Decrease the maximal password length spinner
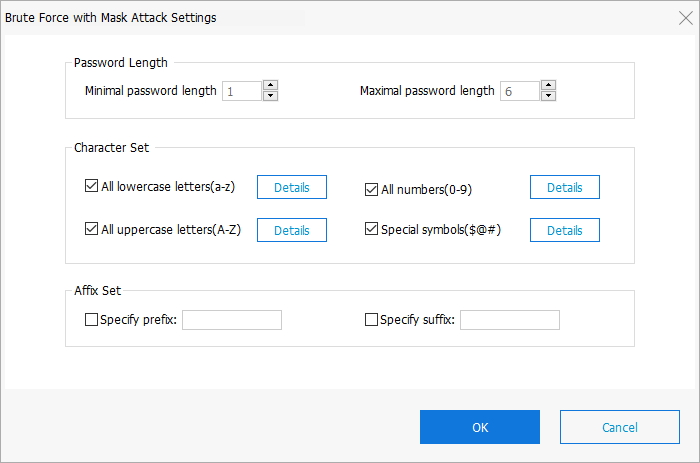Image resolution: width=700 pixels, height=463 pixels. [548, 96]
